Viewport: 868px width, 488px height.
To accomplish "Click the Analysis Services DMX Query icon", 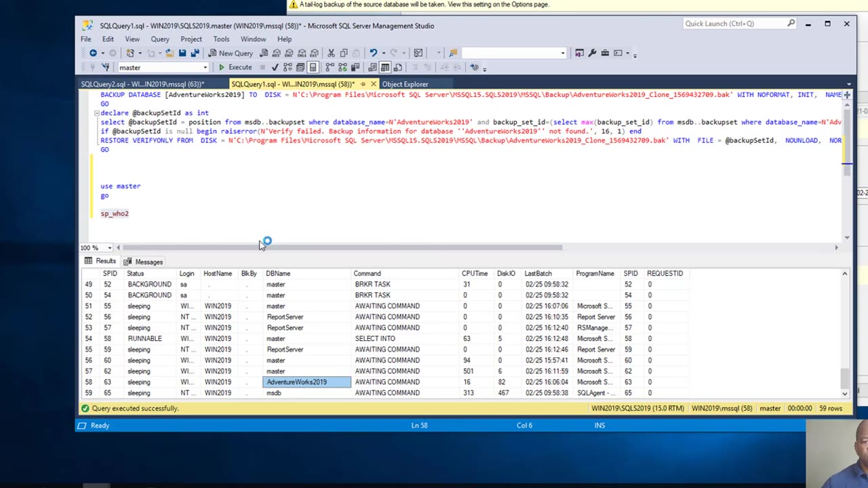I will click(289, 53).
